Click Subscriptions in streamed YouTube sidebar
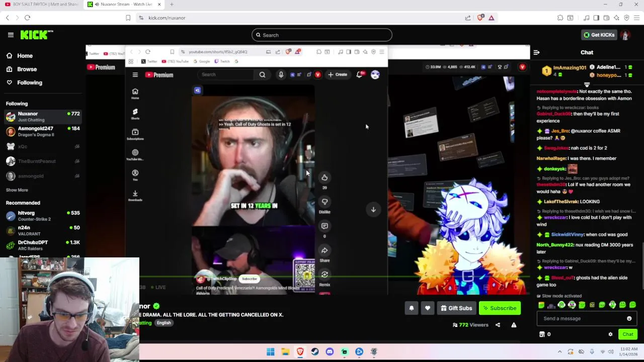 point(135,134)
